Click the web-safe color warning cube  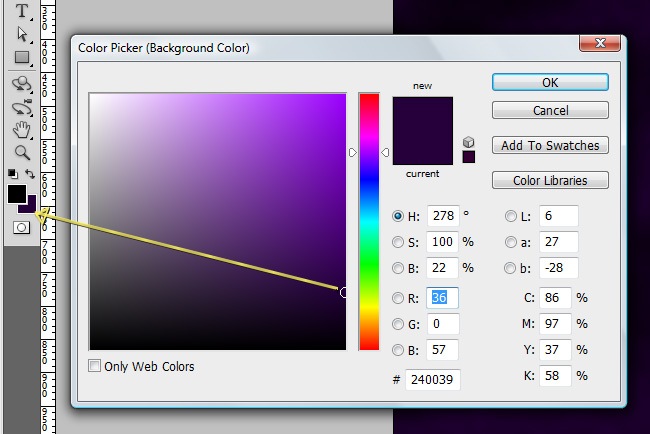coord(469,141)
